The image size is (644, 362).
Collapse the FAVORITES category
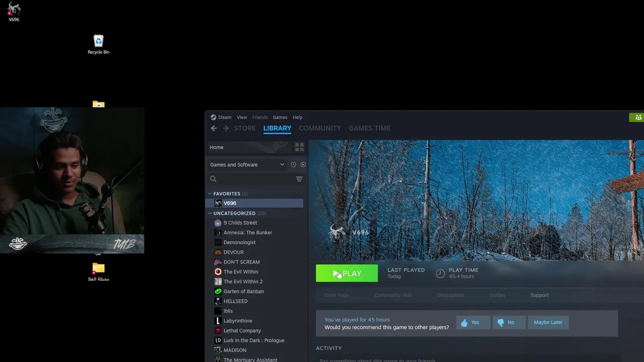210,194
